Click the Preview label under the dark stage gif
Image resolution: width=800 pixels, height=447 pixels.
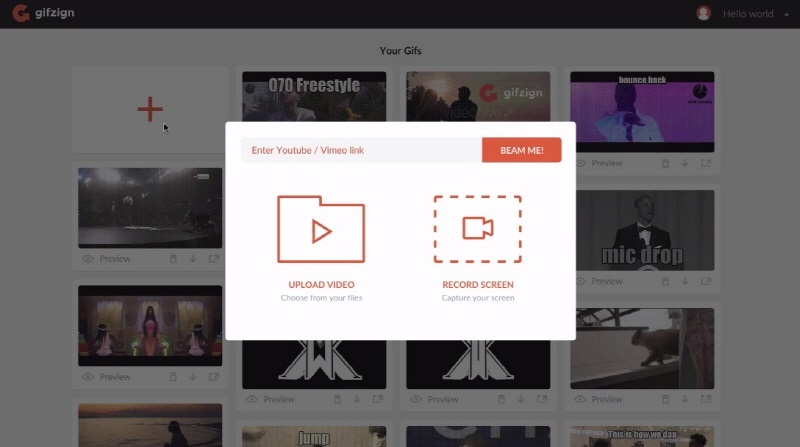click(115, 259)
